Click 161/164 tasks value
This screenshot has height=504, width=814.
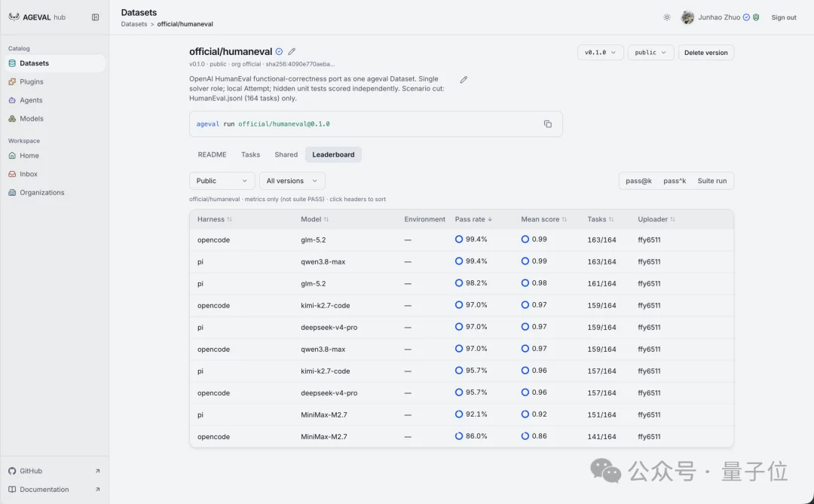click(601, 283)
